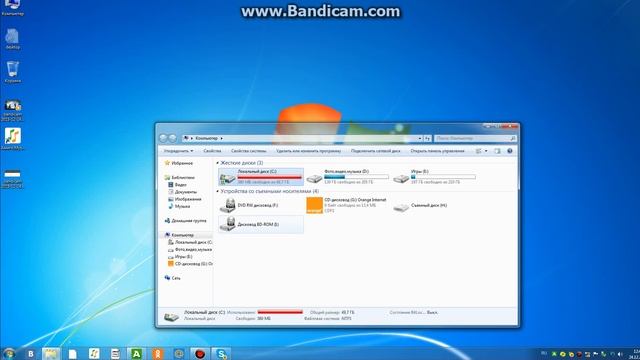Click the address bar refresh button
Viewport: 640px width, 360px height.
pyautogui.click(x=427, y=138)
